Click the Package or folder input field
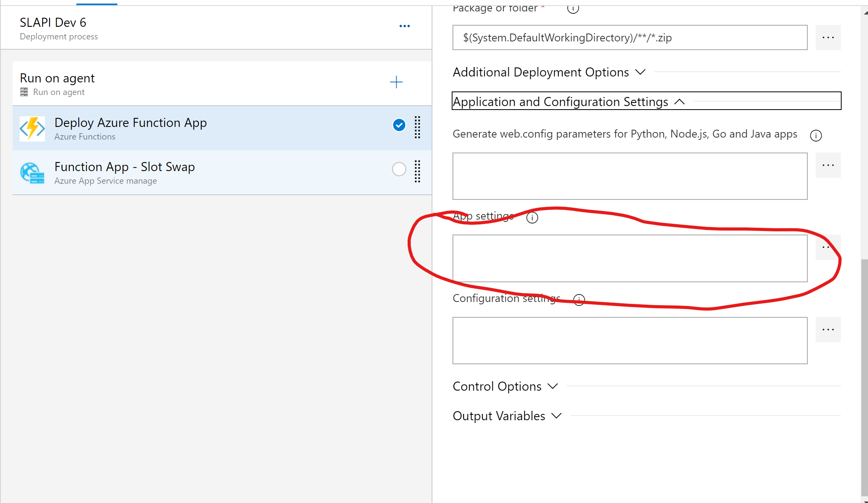Image resolution: width=868 pixels, height=503 pixels. pyautogui.click(x=630, y=37)
